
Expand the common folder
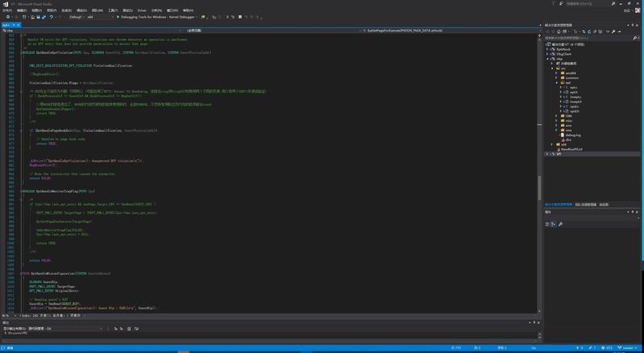pyautogui.click(x=556, y=78)
